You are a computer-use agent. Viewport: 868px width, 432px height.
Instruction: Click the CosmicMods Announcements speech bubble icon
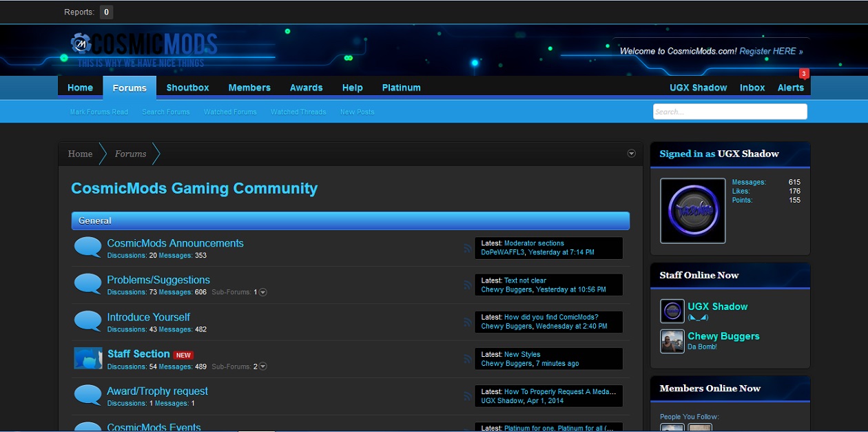(x=87, y=247)
